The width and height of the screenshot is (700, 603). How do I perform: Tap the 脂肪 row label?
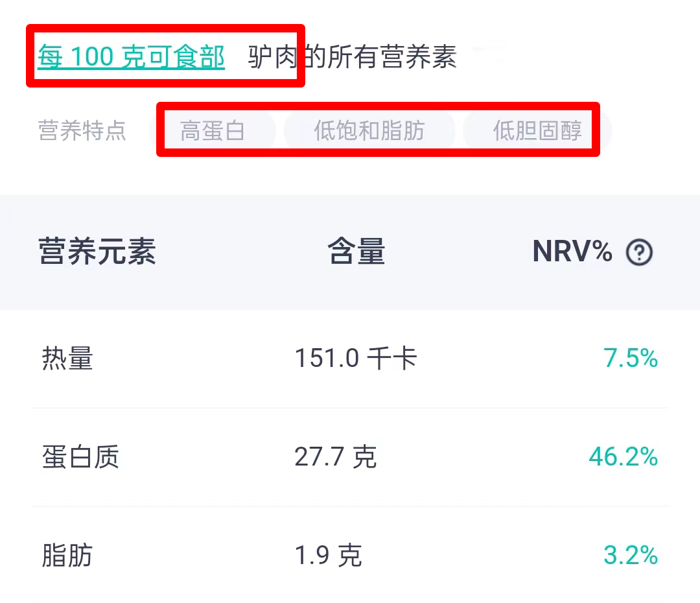[67, 556]
